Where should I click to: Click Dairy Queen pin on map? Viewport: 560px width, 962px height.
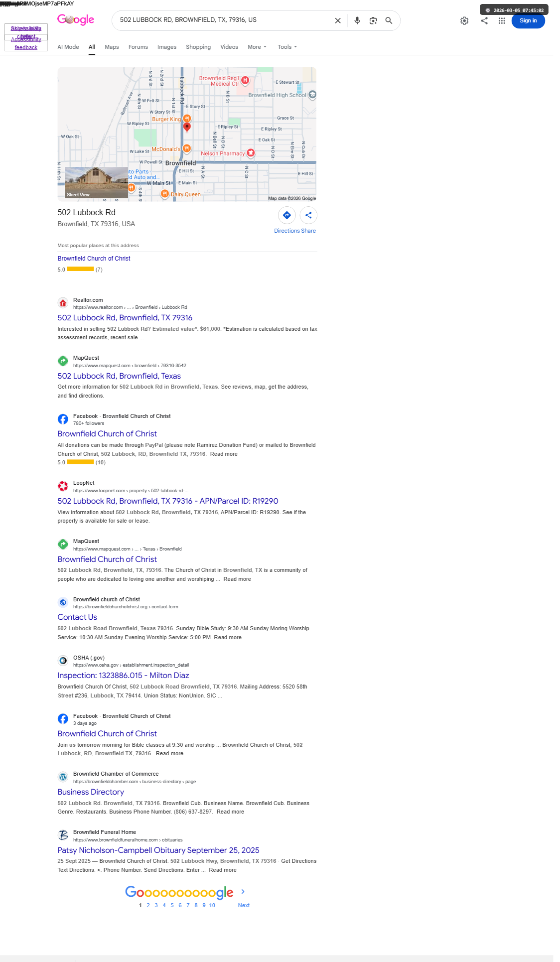click(164, 194)
